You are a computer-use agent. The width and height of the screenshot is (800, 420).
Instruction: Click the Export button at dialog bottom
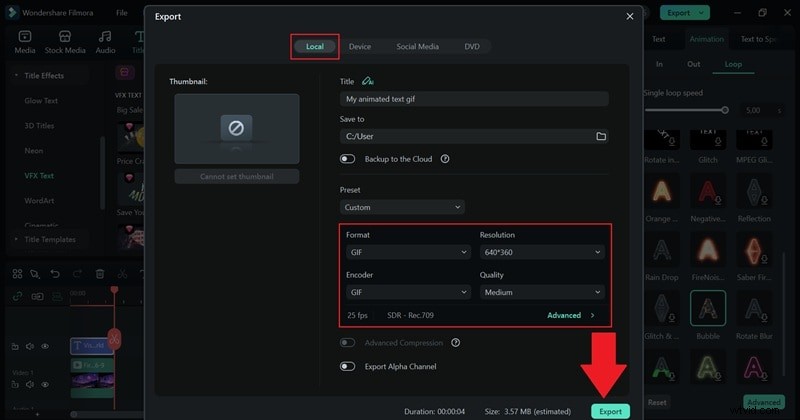pyautogui.click(x=610, y=411)
